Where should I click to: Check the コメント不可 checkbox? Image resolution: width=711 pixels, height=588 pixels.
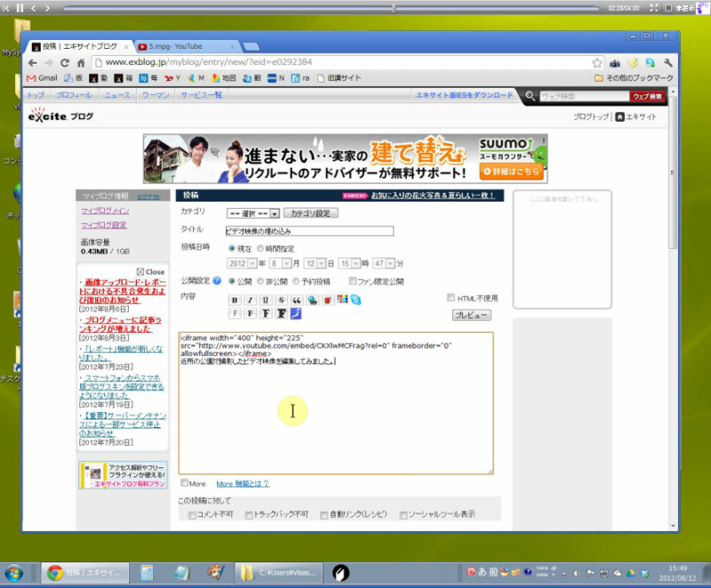(x=192, y=515)
